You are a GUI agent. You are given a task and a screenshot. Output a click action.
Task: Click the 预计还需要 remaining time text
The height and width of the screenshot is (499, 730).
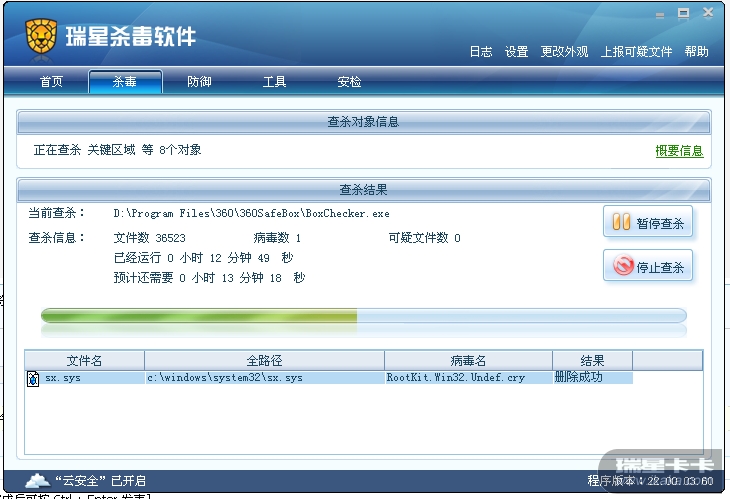[210, 278]
